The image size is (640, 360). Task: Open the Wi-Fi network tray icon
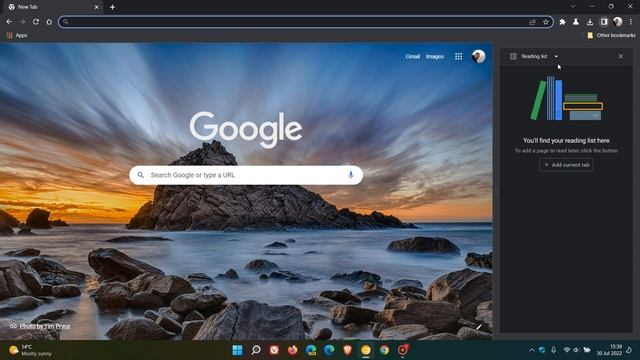[567, 350]
